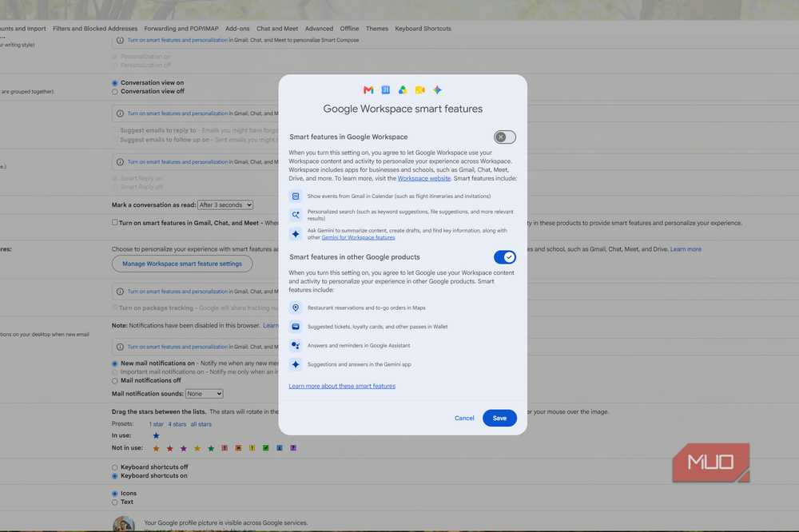Click the sparkle icon beside 'Ask Gemini to summarize'

tap(296, 234)
